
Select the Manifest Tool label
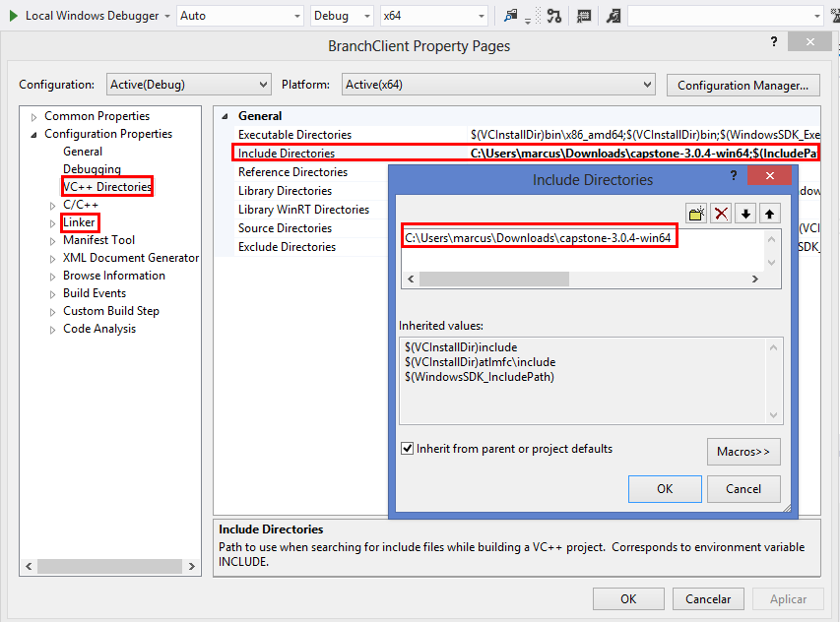98,240
